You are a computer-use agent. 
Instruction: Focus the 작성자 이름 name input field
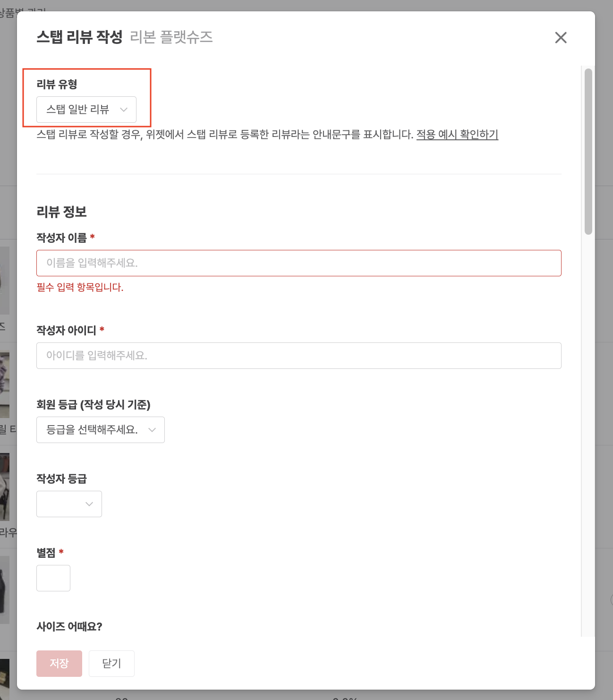click(298, 263)
